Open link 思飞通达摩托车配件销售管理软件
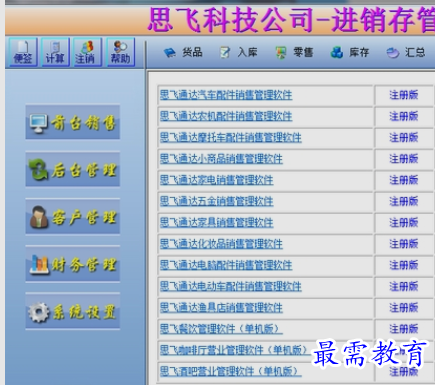 pyautogui.click(x=231, y=138)
